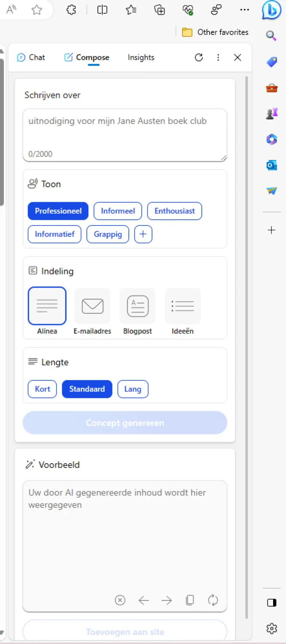Toggle the split screen icon
286x644 pixels.
pyautogui.click(x=102, y=10)
